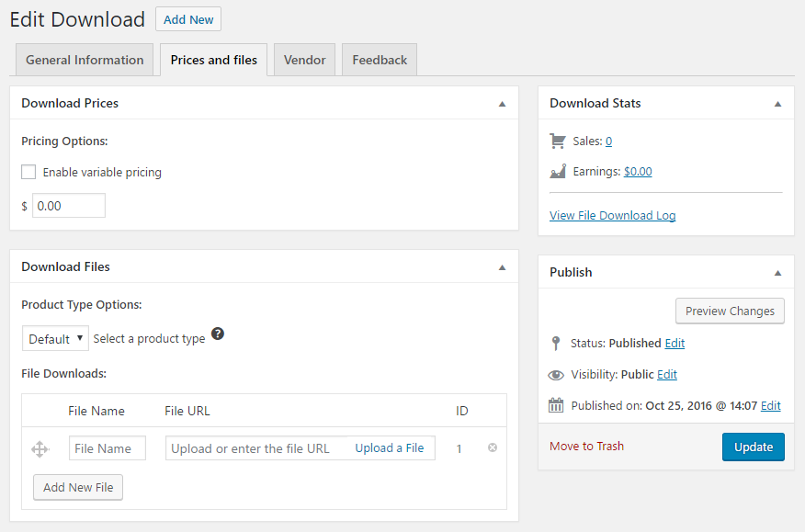Click the move handle icon for file row

coord(40,449)
